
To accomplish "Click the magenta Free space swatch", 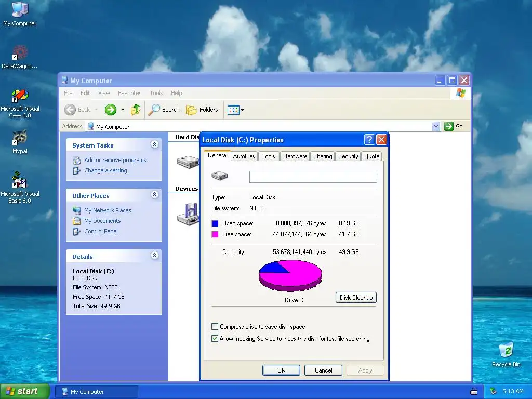I will tap(215, 234).
